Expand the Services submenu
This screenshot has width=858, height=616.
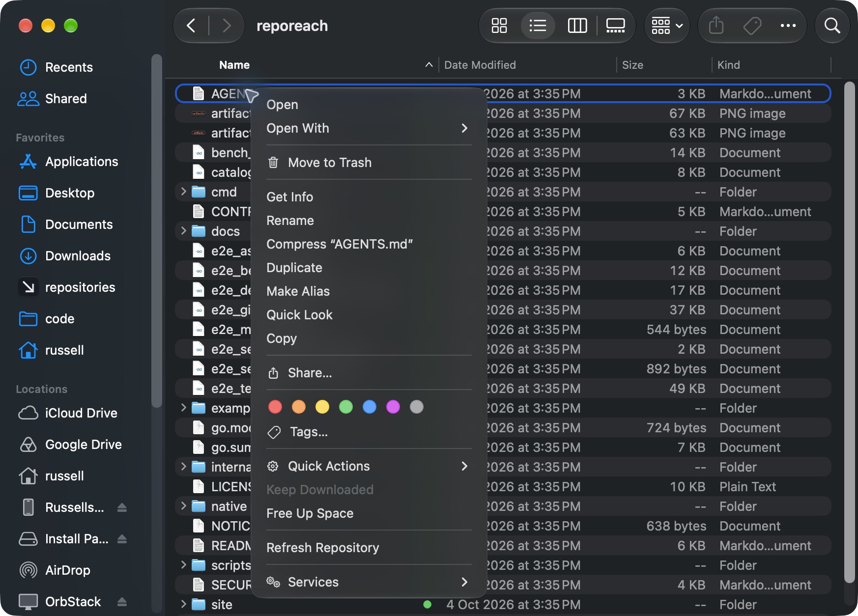click(x=369, y=582)
